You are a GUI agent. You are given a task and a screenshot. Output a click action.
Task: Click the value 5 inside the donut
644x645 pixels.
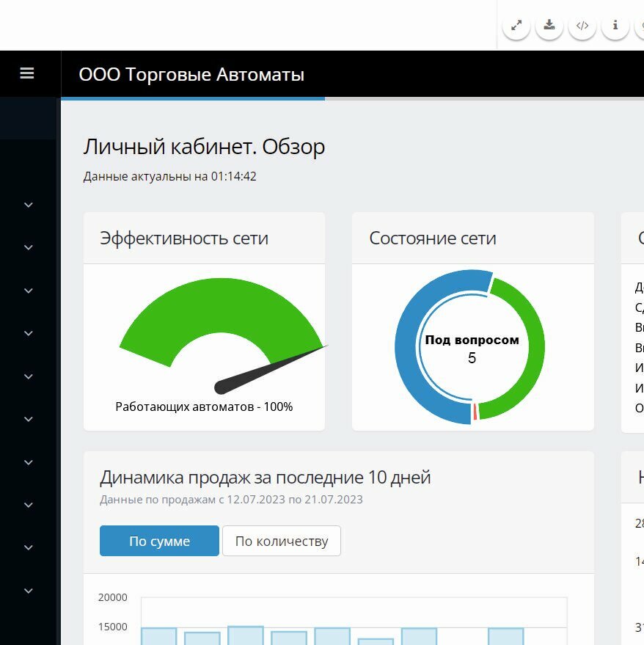pos(472,358)
